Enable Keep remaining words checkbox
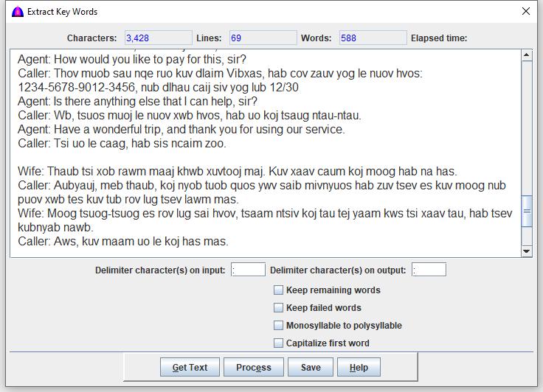543x392 pixels. click(x=279, y=290)
